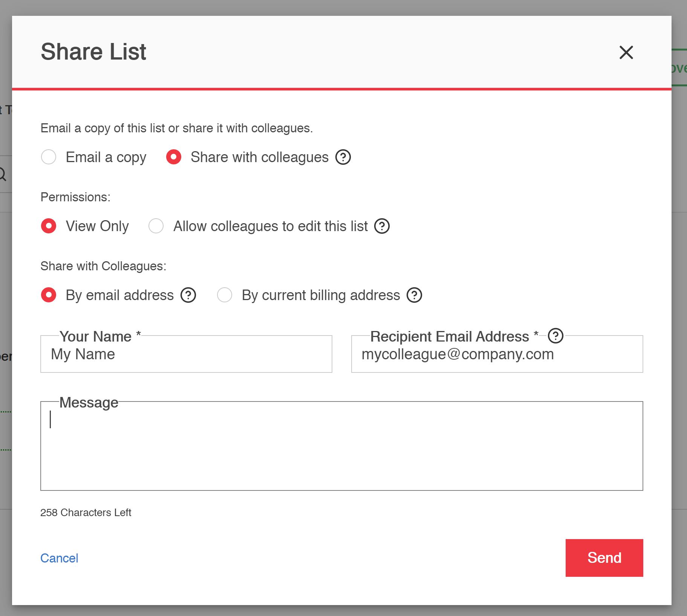This screenshot has height=616, width=687.
Task: Choose the Share with colleagues radio option
Action: point(174,157)
